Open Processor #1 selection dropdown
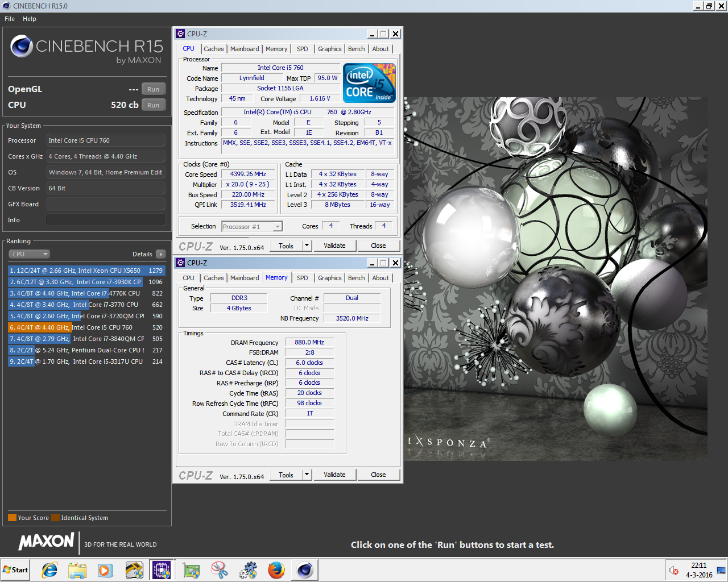The image size is (728, 582). [252, 227]
